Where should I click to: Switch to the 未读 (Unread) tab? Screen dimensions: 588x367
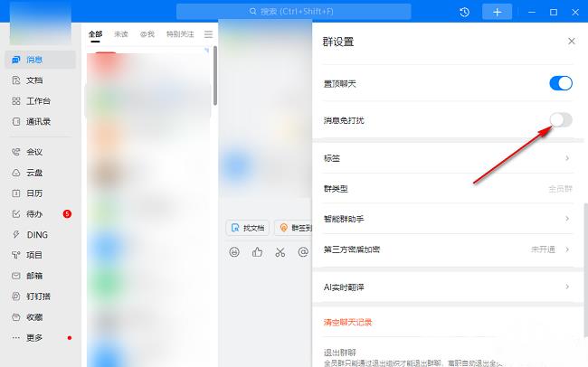click(120, 34)
